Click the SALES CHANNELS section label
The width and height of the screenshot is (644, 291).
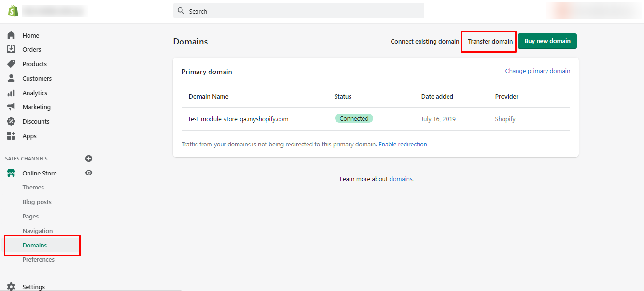pos(27,159)
